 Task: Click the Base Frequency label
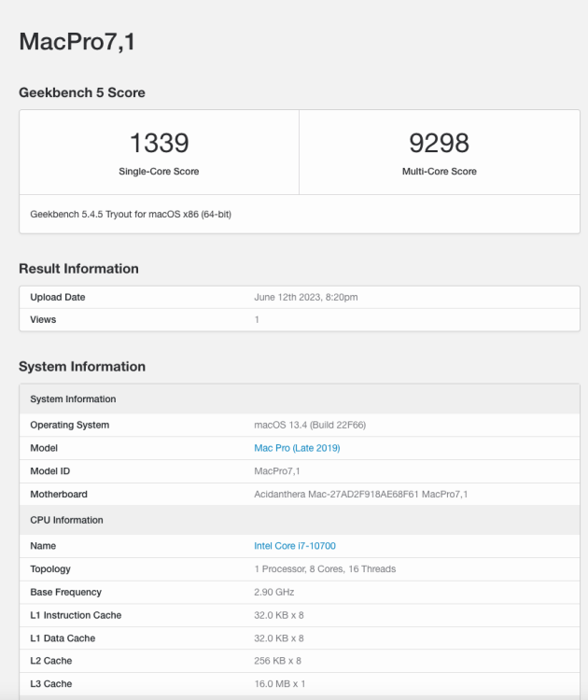65,592
